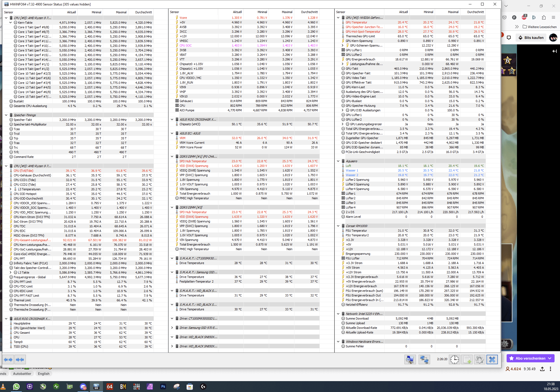Open Photoshop from the taskbar

point(163,387)
